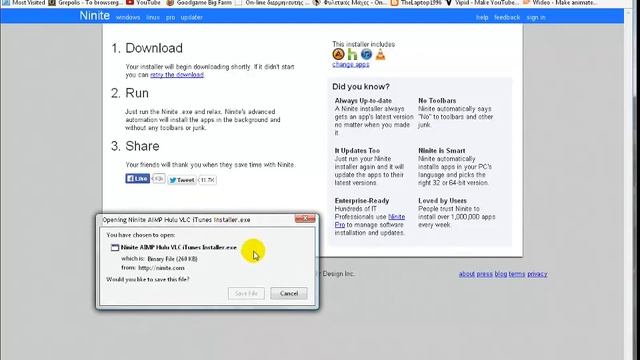The image size is (640, 360).
Task: Click the Enterprise-Ready heading
Action: tap(362, 201)
